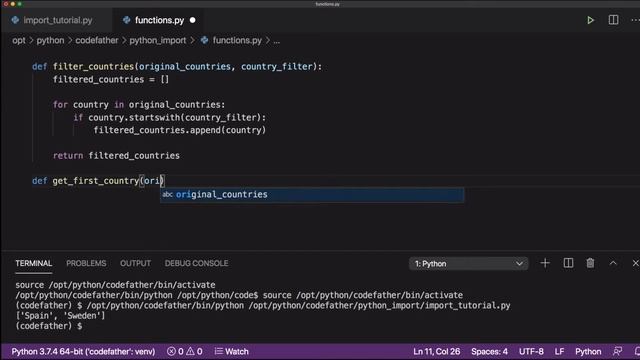The image size is (640, 360).
Task: Select the functions.py editor tab
Action: (159, 20)
